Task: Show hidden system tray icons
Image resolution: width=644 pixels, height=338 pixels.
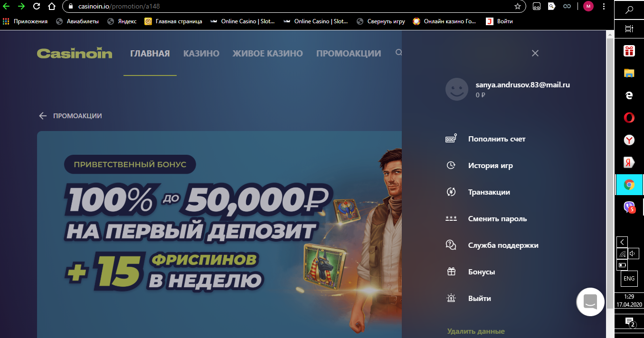Action: (622, 242)
